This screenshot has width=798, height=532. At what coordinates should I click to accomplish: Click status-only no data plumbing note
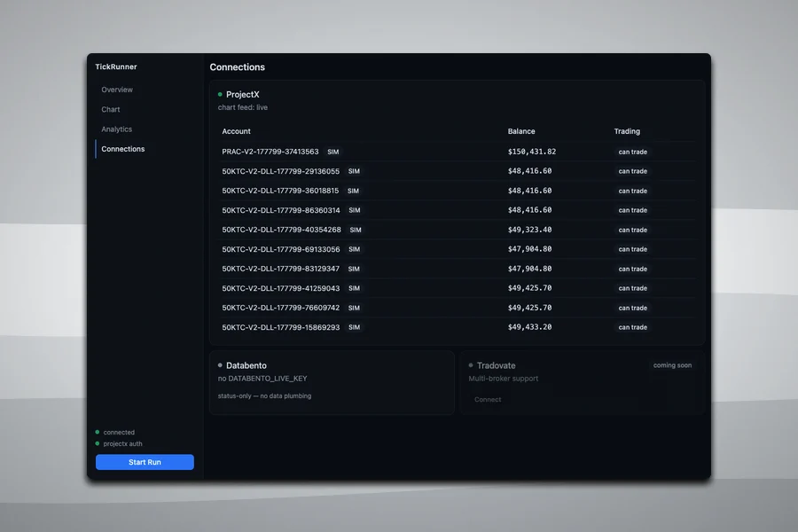(264, 396)
